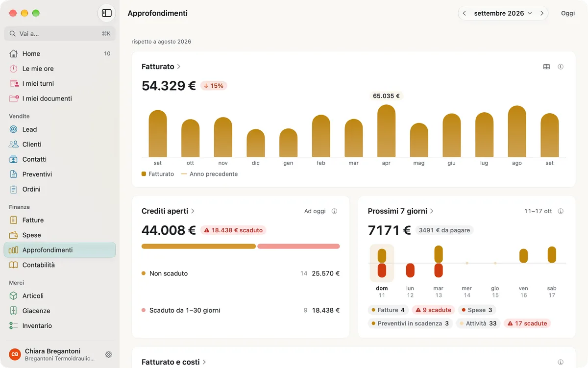Switch Fatturato chart to table view
The height and width of the screenshot is (368, 588).
click(x=546, y=67)
